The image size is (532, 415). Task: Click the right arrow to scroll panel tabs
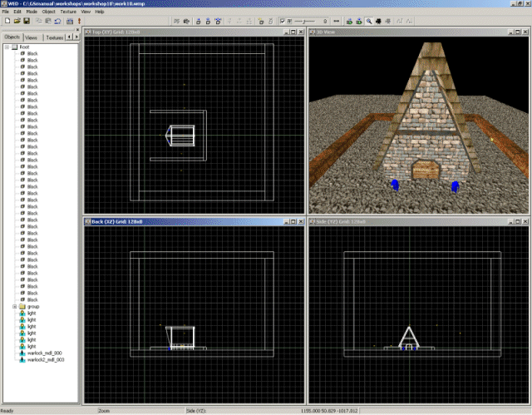[76, 37]
